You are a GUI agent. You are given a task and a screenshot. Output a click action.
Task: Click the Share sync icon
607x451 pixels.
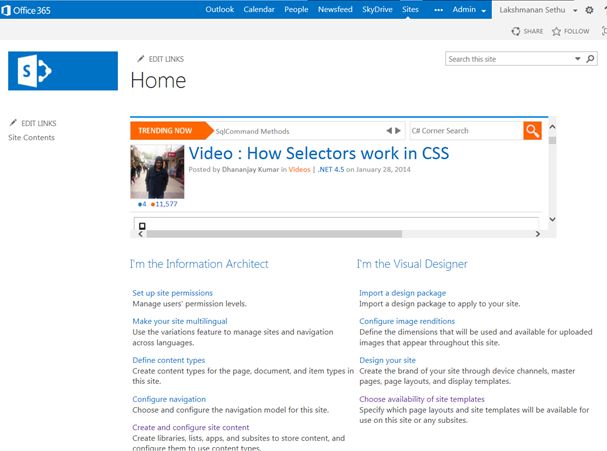click(x=516, y=31)
